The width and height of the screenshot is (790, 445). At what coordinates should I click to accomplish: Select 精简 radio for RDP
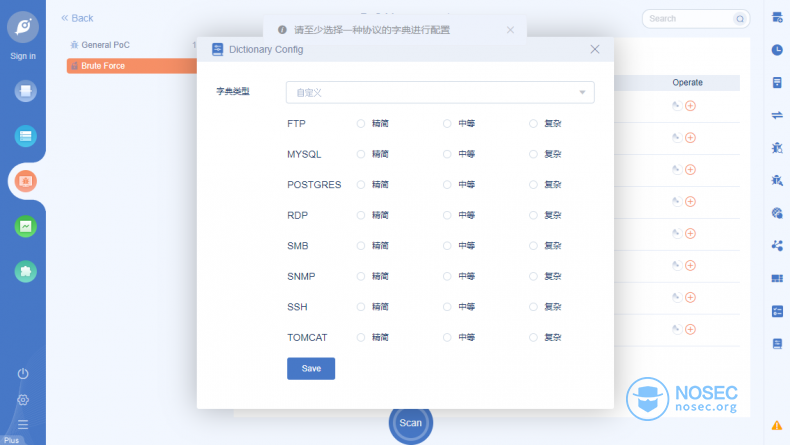tap(361, 215)
